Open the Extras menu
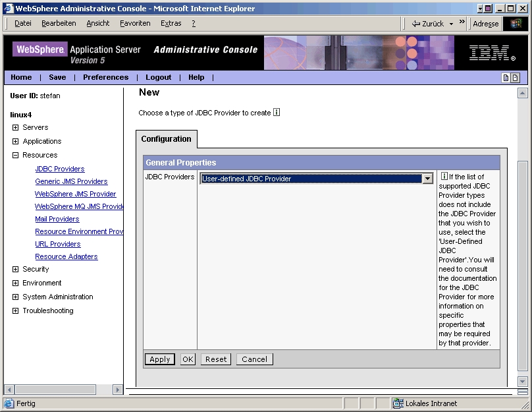 [x=171, y=24]
